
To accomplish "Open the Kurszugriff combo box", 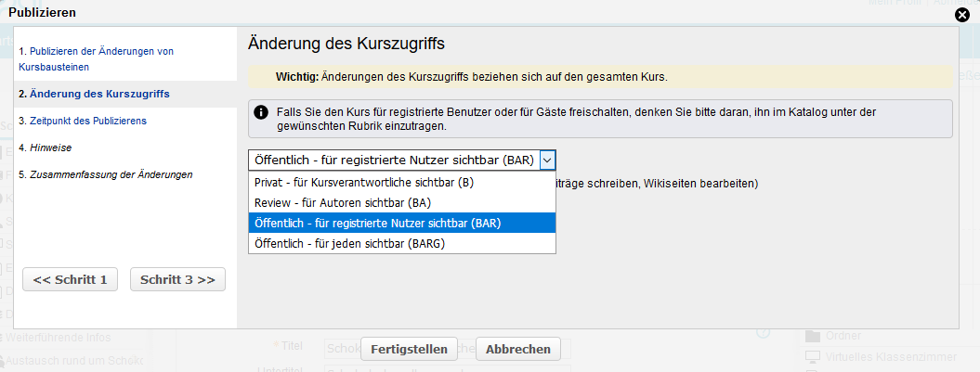I will click(x=394, y=160).
